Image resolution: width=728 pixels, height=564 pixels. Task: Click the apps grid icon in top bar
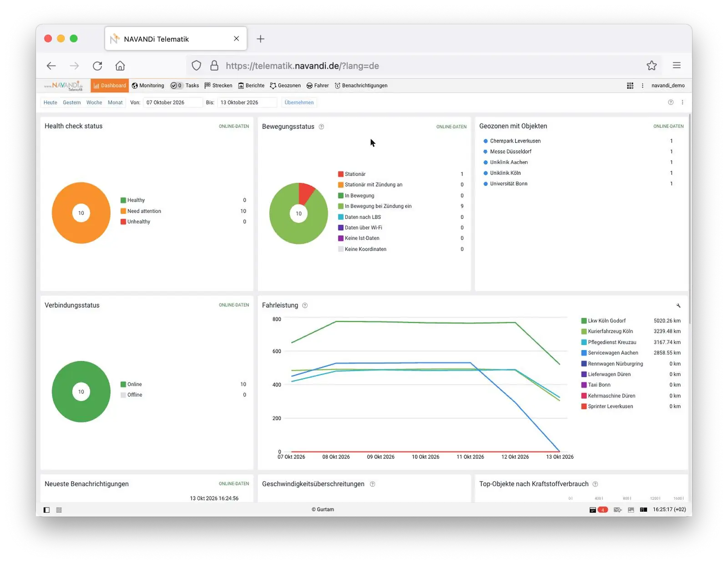click(630, 86)
